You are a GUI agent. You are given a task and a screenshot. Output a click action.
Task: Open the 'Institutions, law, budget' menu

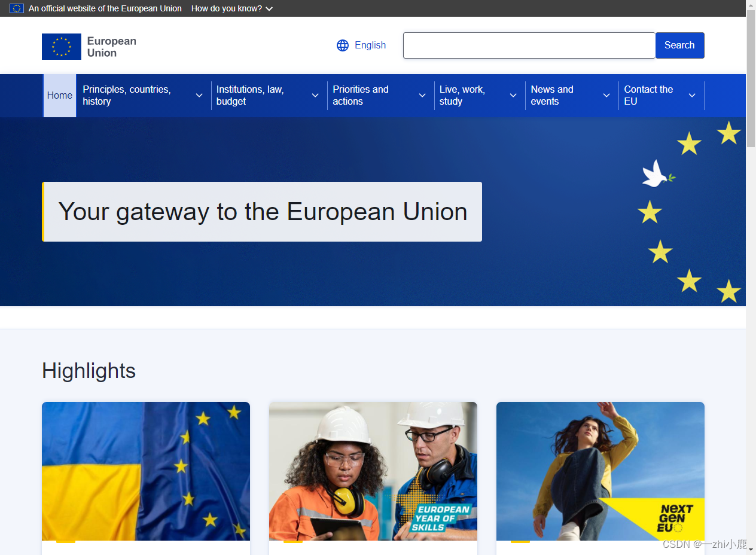coord(269,96)
